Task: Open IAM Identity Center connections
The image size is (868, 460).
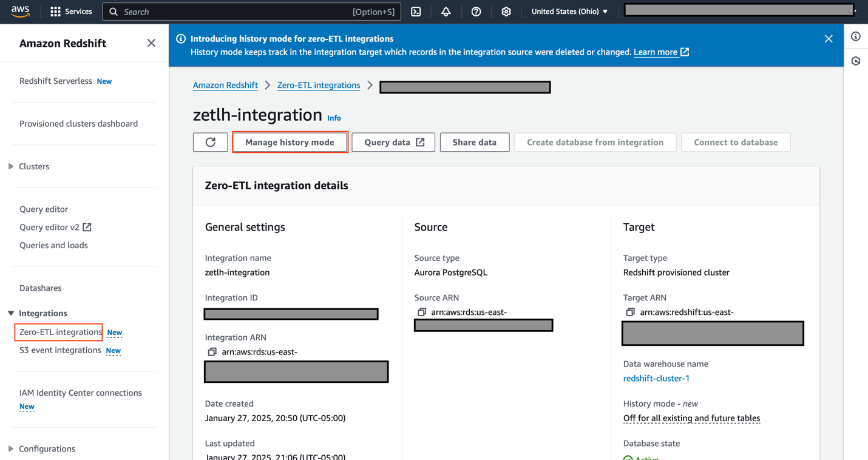Action: point(81,393)
